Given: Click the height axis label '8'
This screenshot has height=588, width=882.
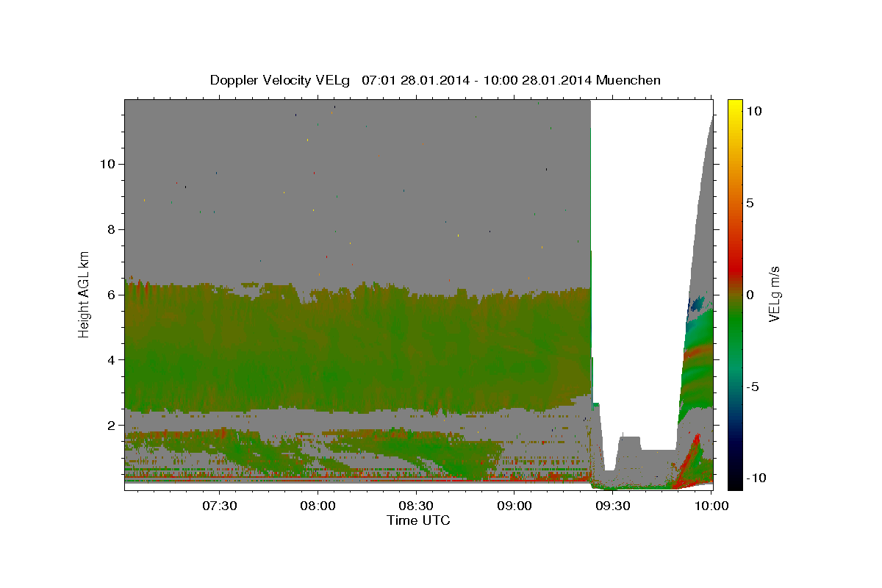Looking at the screenshot, I should pos(110,229).
